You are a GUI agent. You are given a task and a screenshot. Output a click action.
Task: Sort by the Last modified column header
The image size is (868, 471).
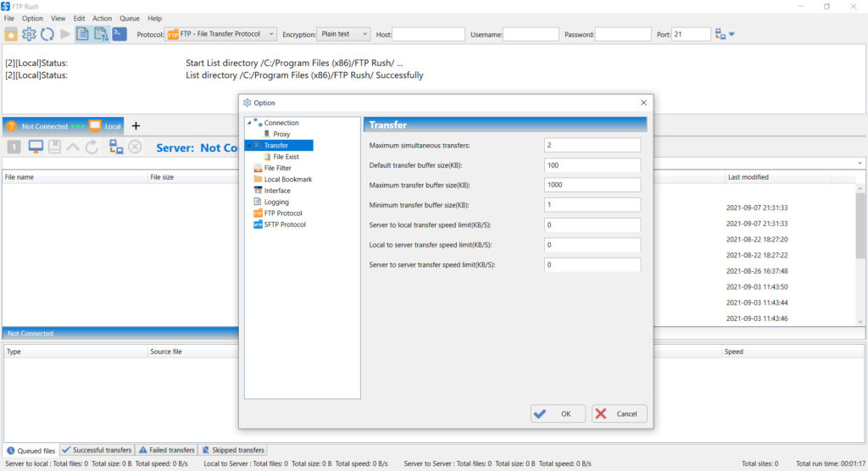pos(778,177)
